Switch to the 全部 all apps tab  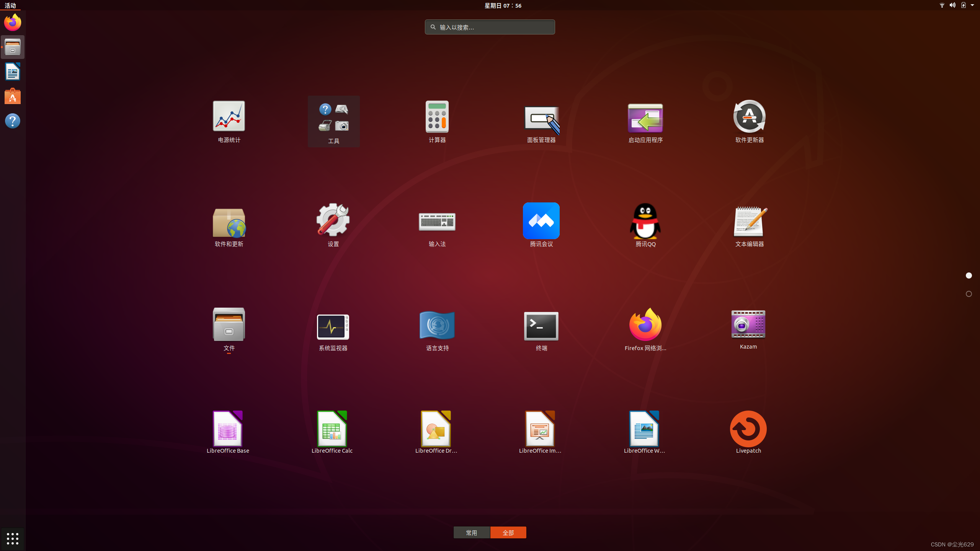508,533
